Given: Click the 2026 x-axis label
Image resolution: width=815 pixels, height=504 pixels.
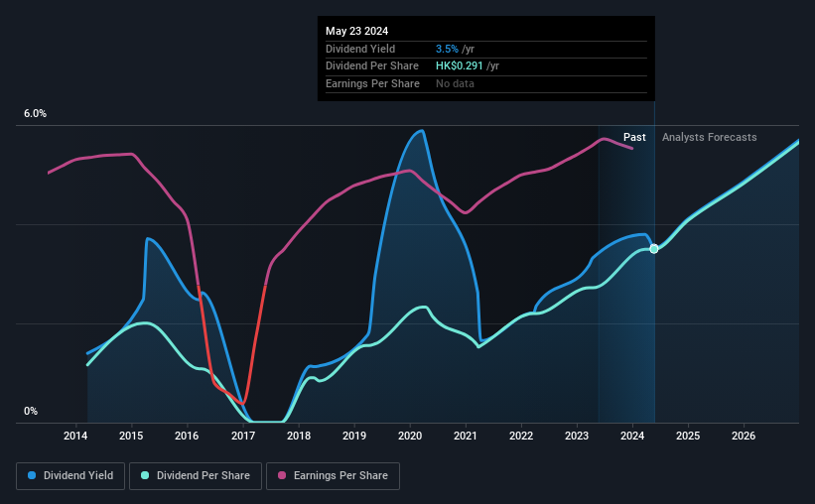Looking at the screenshot, I should click(x=744, y=436).
